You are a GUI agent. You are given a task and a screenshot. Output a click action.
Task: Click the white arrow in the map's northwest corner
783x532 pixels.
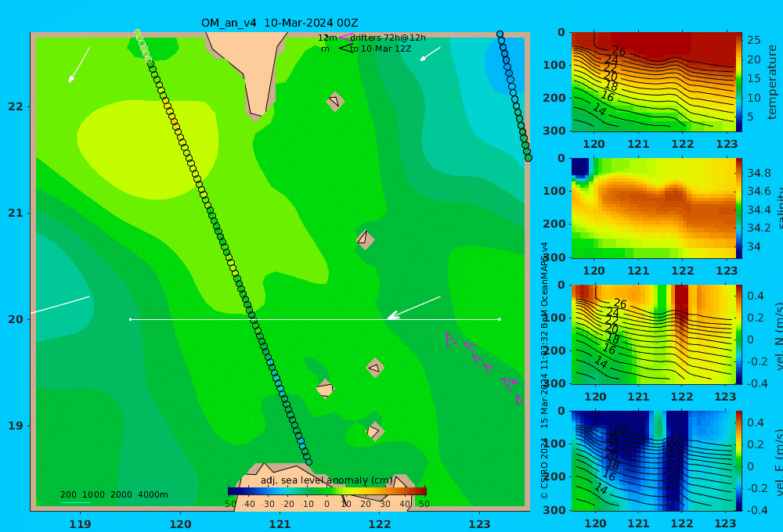pyautogui.click(x=79, y=64)
